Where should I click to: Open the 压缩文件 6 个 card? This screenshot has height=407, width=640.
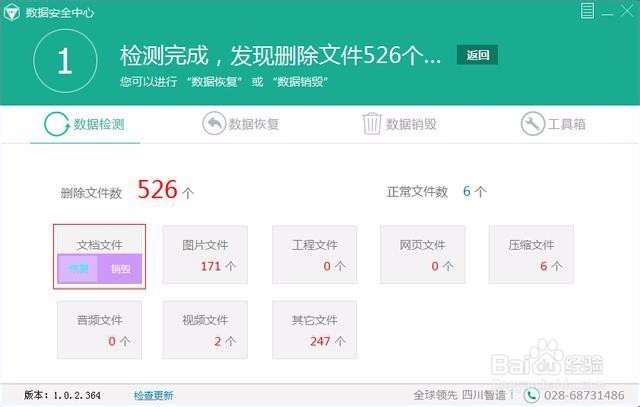(531, 254)
